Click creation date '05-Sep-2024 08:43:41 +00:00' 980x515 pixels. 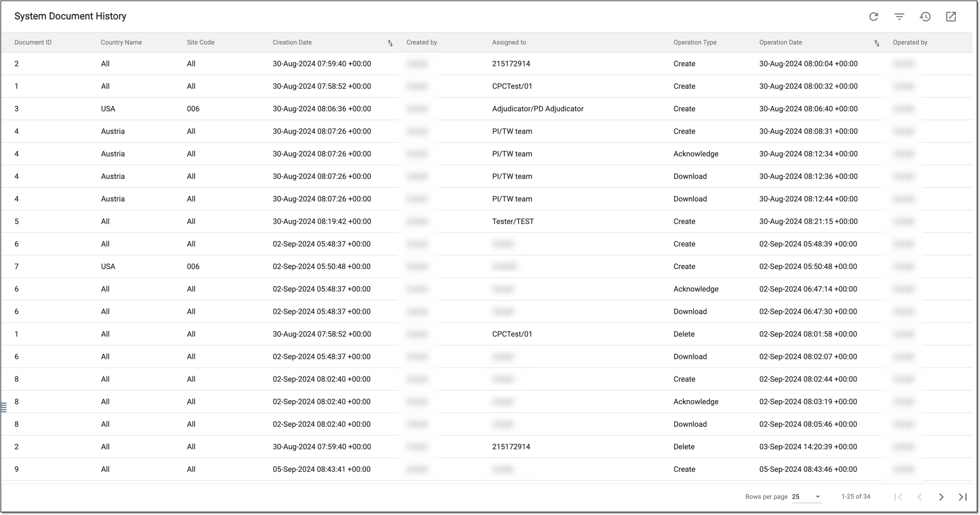(x=321, y=469)
